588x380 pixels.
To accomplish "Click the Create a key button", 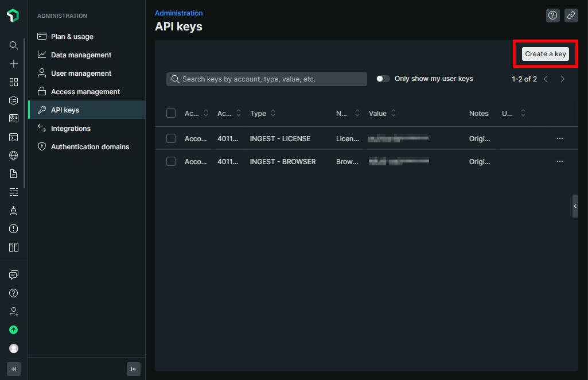I will pyautogui.click(x=545, y=54).
